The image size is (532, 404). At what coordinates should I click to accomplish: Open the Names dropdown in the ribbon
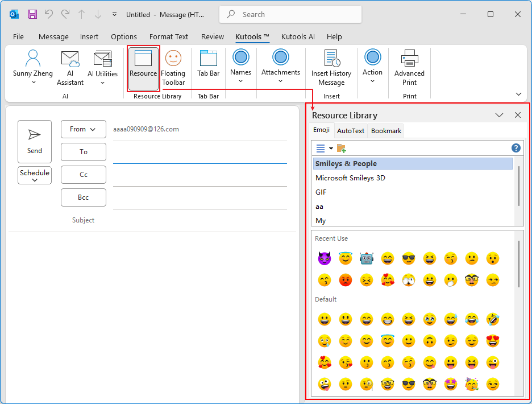pyautogui.click(x=240, y=66)
